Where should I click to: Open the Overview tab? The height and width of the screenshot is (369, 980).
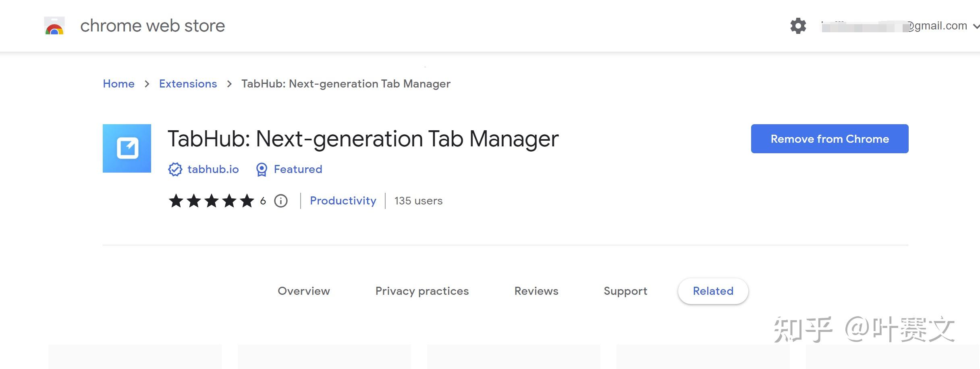304,291
